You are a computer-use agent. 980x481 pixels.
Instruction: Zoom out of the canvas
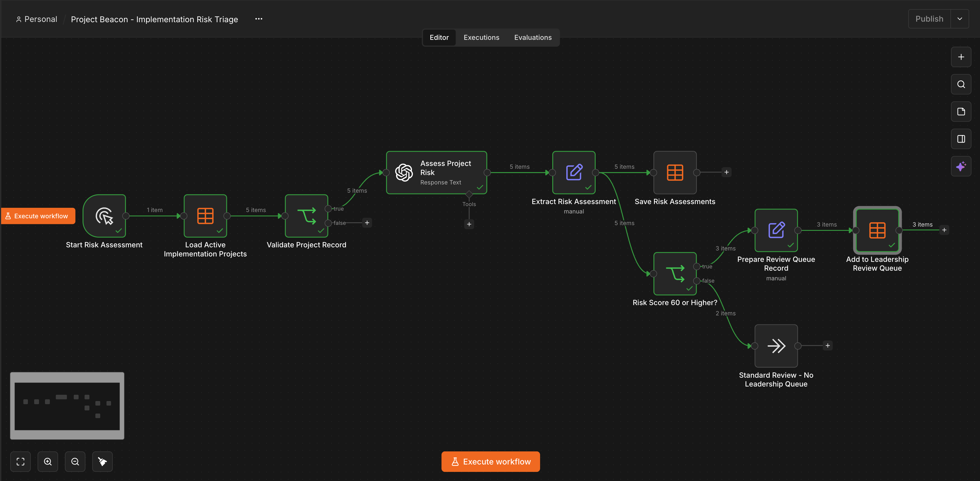[x=75, y=462]
